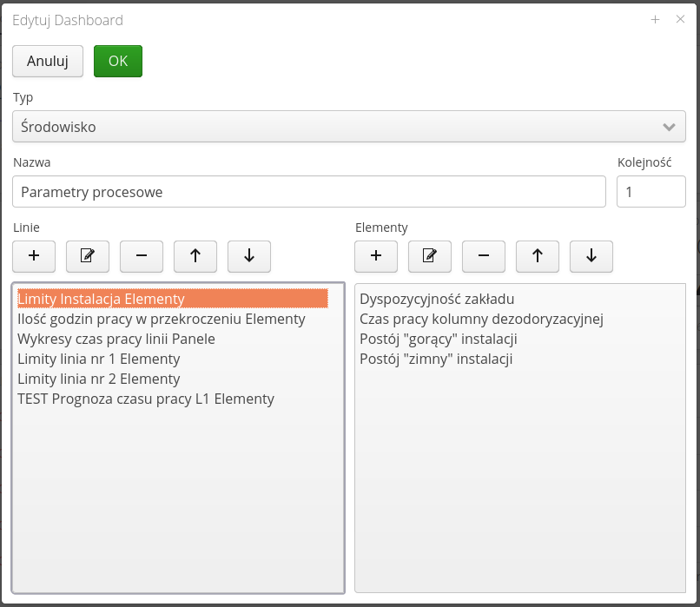This screenshot has height=607, width=700.
Task: Edit the selected line using Linie pencil icon
Action: click(88, 256)
